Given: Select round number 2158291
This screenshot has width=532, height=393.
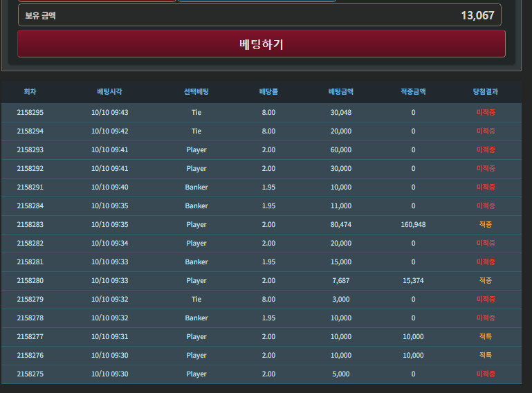Looking at the screenshot, I should click(30, 187).
